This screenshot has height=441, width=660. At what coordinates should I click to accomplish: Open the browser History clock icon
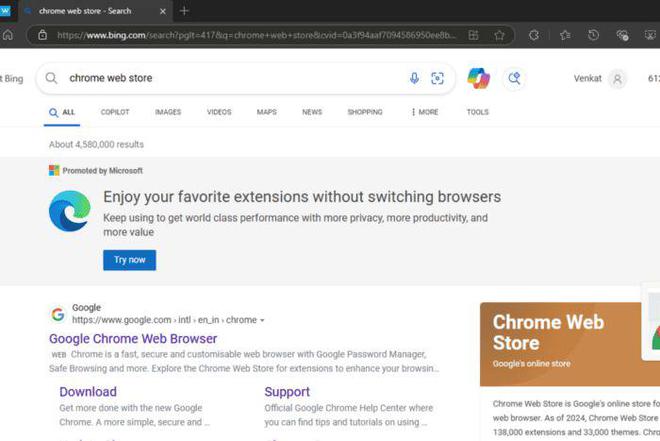[x=594, y=35]
